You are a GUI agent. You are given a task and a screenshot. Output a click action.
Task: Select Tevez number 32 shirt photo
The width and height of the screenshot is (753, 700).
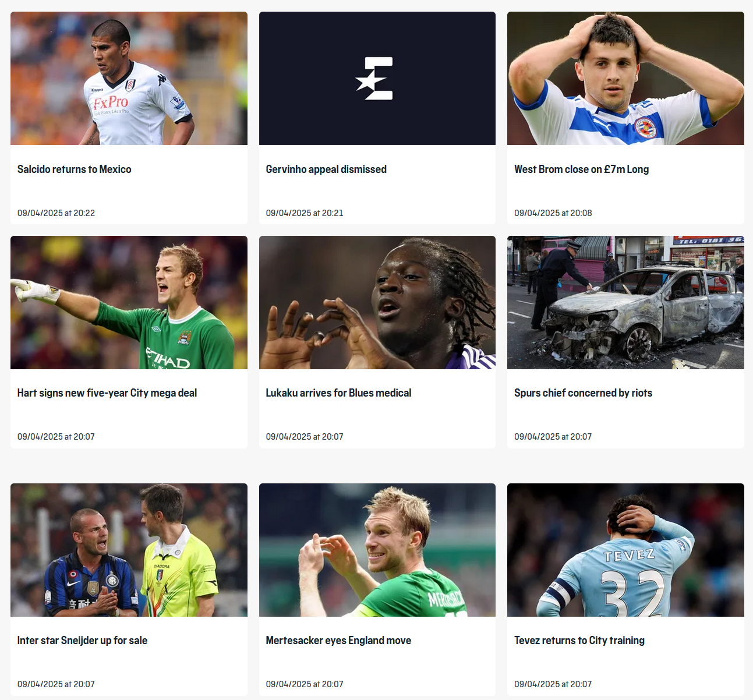(x=625, y=550)
